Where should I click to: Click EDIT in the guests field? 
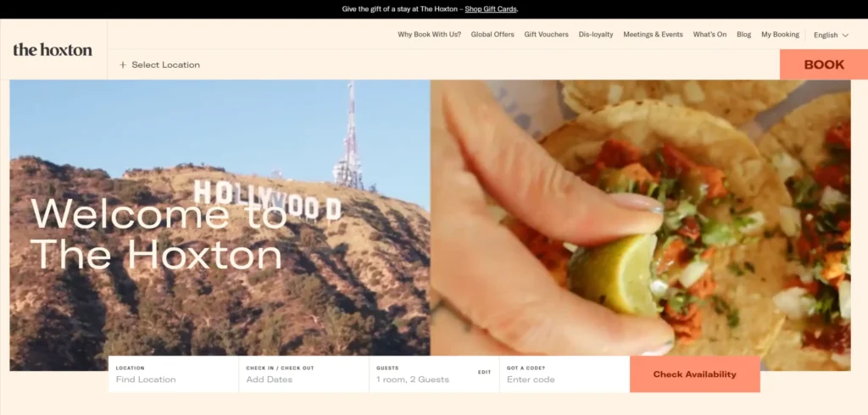point(484,373)
